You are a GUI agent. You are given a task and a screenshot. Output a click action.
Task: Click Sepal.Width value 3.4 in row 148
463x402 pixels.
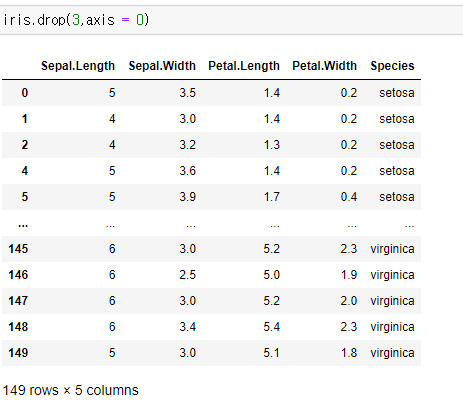click(x=187, y=327)
